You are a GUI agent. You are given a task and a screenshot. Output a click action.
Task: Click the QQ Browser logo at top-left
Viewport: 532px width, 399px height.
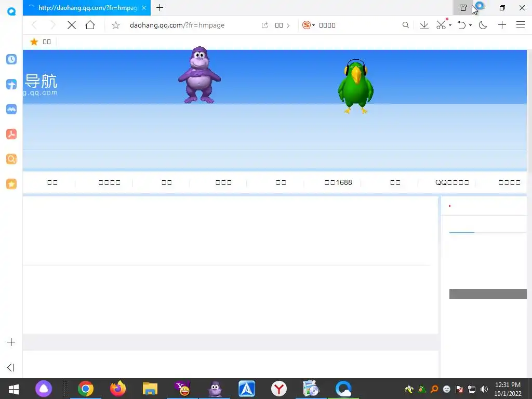[11, 11]
